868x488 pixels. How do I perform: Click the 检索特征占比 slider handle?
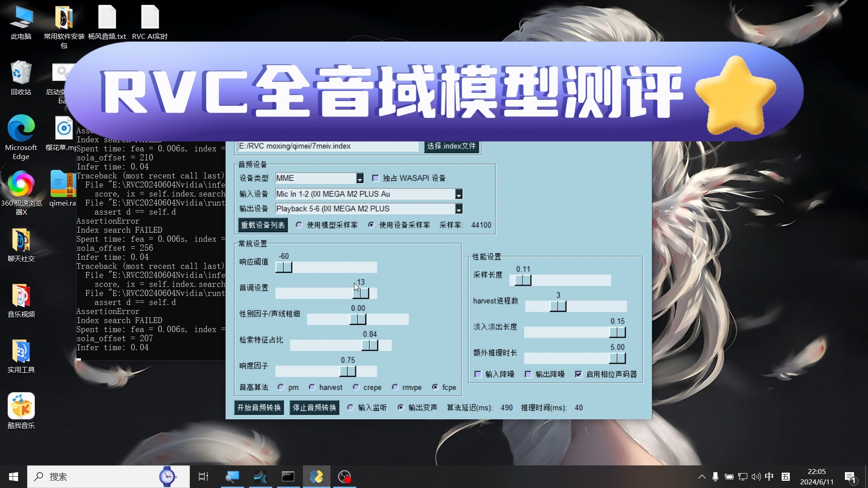pos(370,346)
